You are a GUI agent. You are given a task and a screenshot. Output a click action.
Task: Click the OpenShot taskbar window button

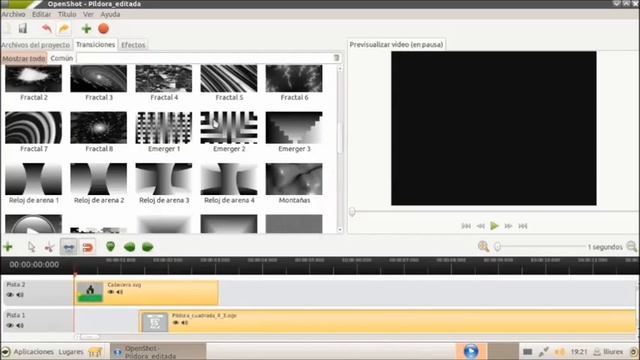(158, 351)
